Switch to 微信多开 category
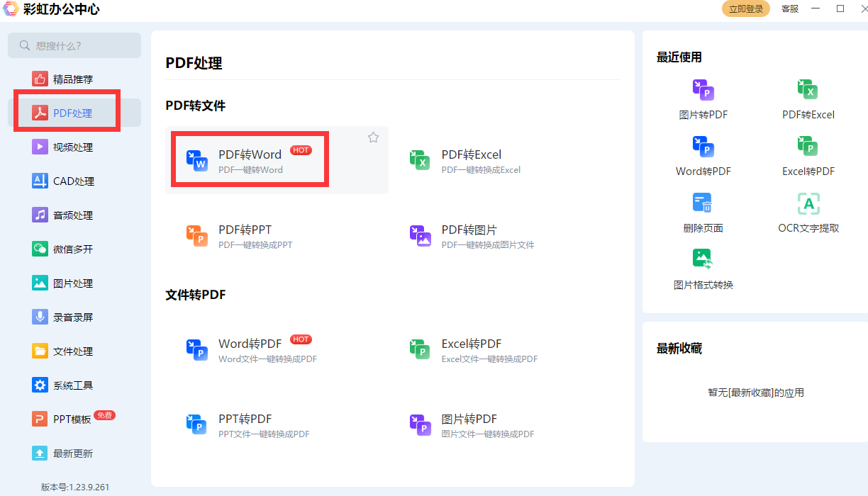 tap(74, 249)
